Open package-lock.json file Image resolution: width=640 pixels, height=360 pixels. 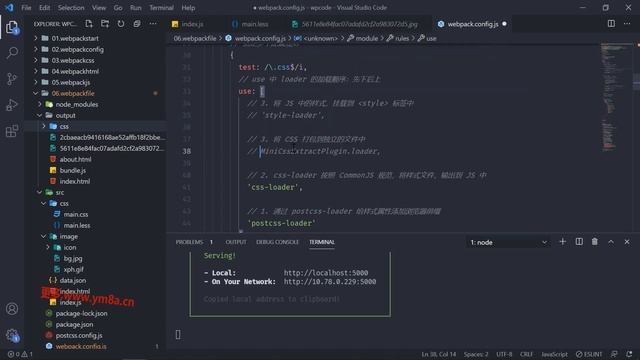[x=81, y=313]
